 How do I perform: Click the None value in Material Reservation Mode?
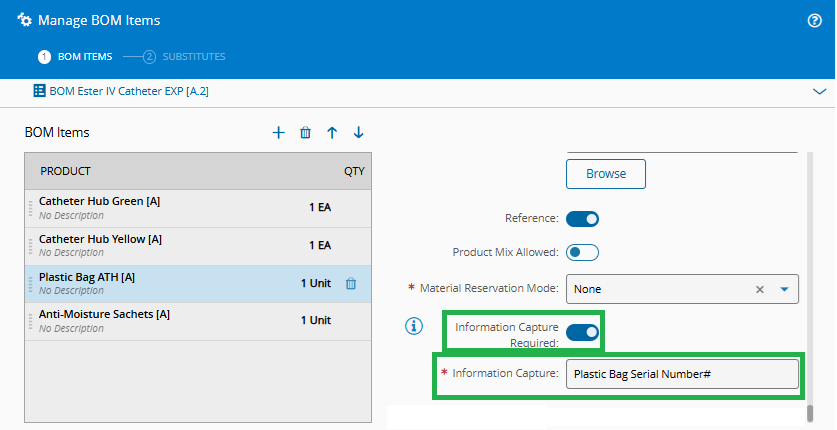coord(587,289)
